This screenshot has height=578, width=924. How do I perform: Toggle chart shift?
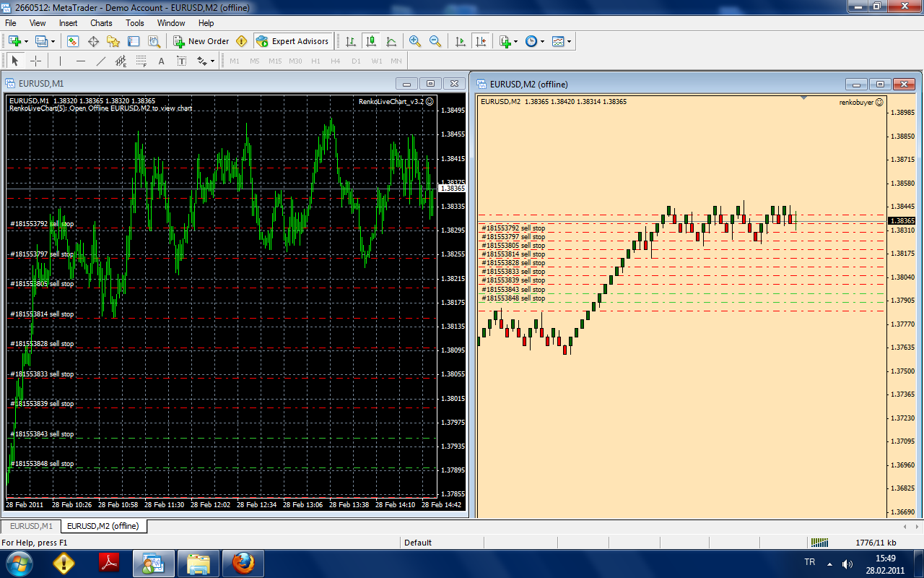click(x=481, y=41)
